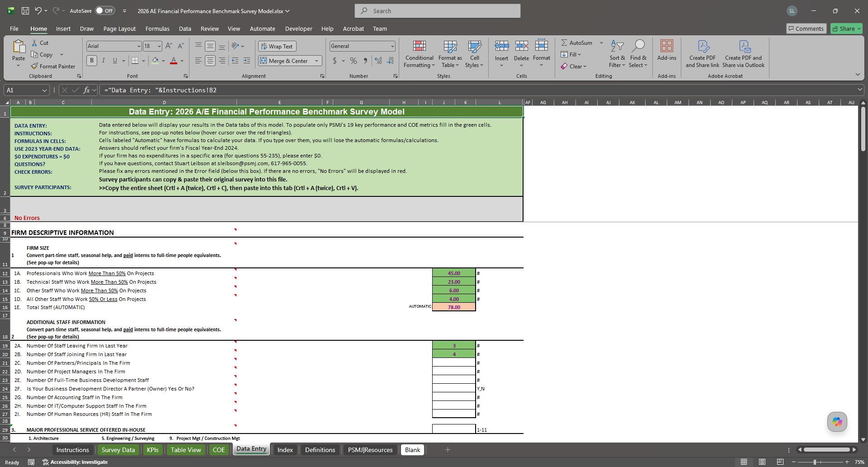The image size is (868, 467).
Task: Open the Page Layout ribbon tab
Action: point(119,29)
